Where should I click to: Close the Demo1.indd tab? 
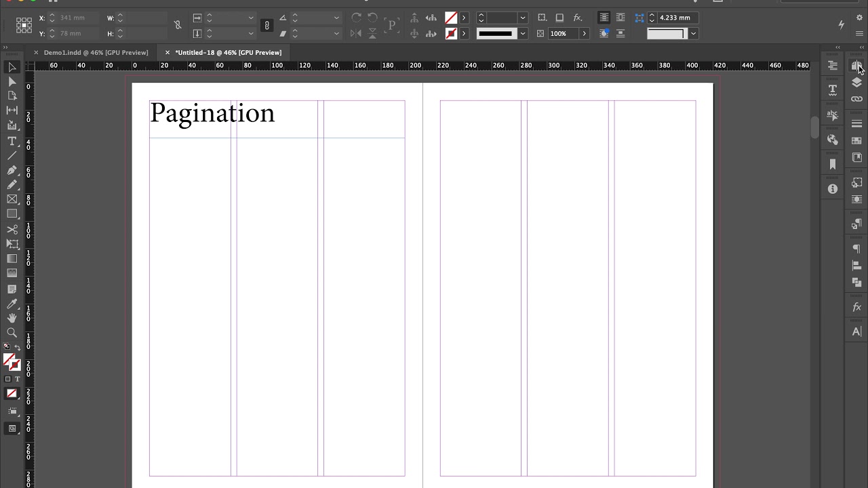(36, 52)
